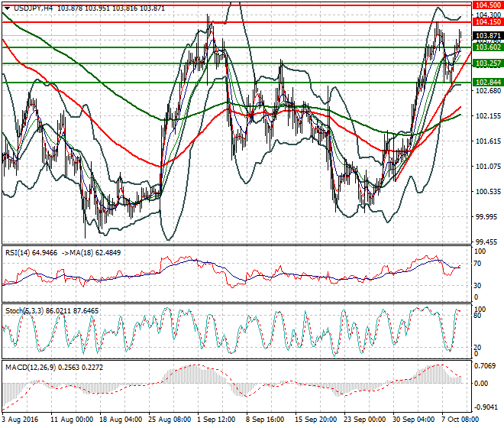The height and width of the screenshot is (428, 504).
Task: Click the Stochastic scale value 80
Action: click(x=477, y=316)
